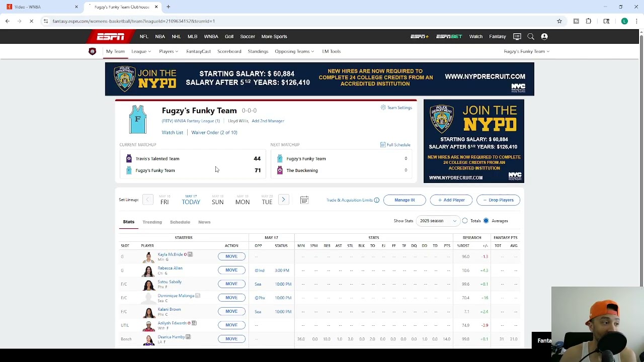Open Team Settings link
The image size is (644, 362).
click(x=396, y=108)
